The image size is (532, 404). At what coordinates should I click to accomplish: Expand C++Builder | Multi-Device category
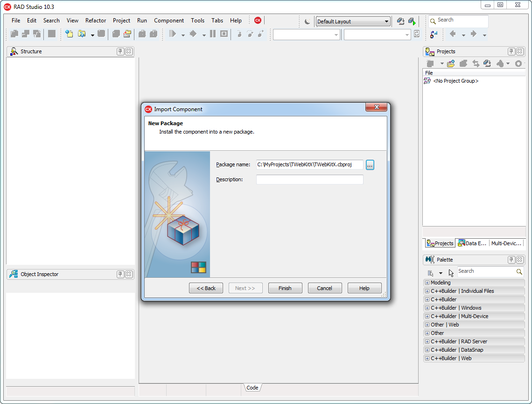[x=427, y=316]
